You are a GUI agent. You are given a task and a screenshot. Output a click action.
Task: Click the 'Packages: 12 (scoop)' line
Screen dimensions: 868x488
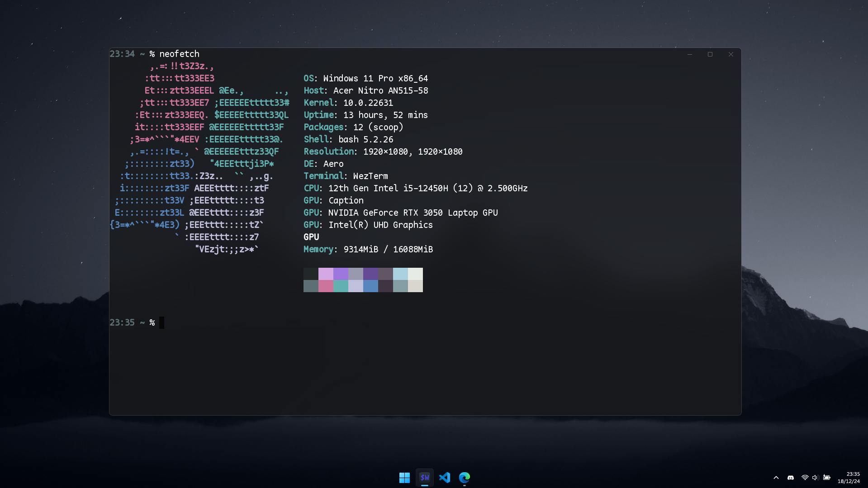click(x=353, y=127)
